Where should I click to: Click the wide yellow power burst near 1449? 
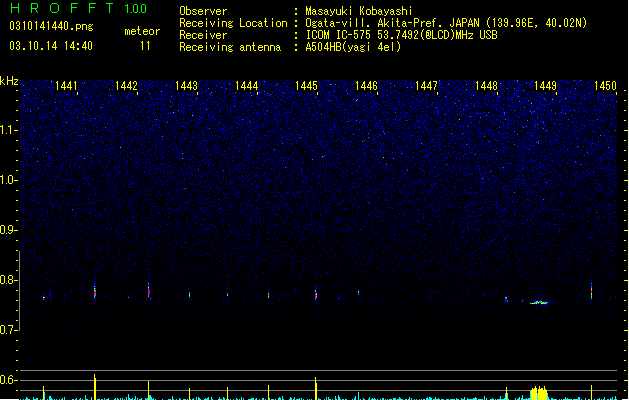(x=539, y=393)
